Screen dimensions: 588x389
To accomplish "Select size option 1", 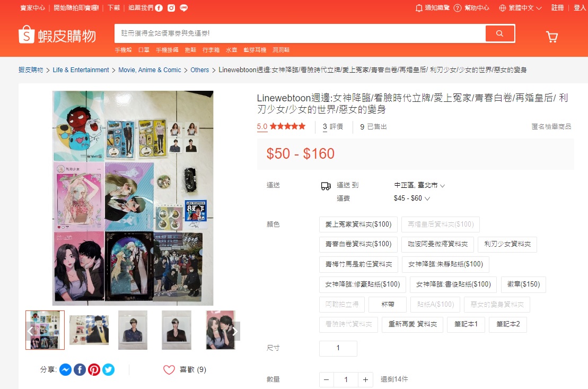I will 338,348.
